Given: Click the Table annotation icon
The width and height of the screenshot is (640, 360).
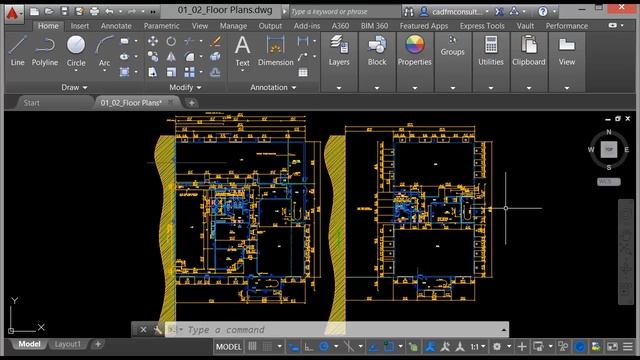Looking at the screenshot, I should point(303,72).
